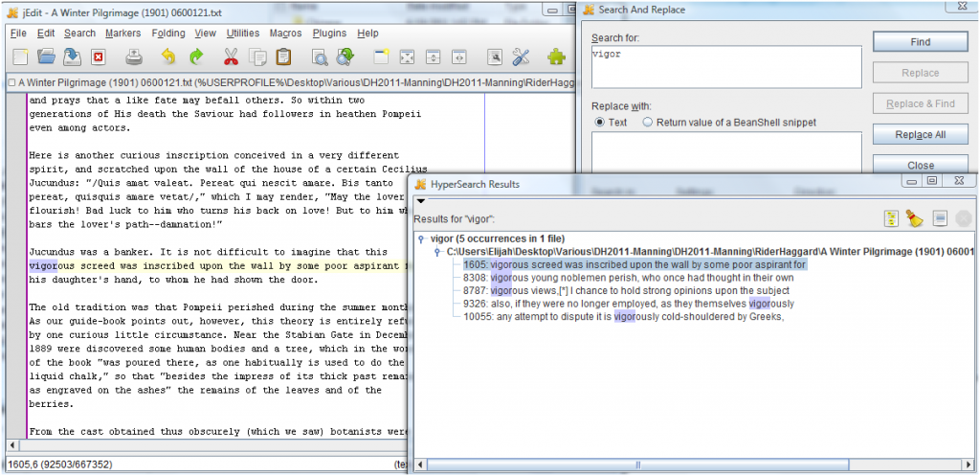Select result line 1605 vigorous screed

(x=635, y=264)
